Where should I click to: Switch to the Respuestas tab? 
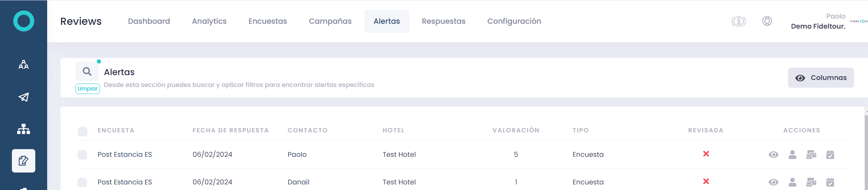click(x=443, y=21)
